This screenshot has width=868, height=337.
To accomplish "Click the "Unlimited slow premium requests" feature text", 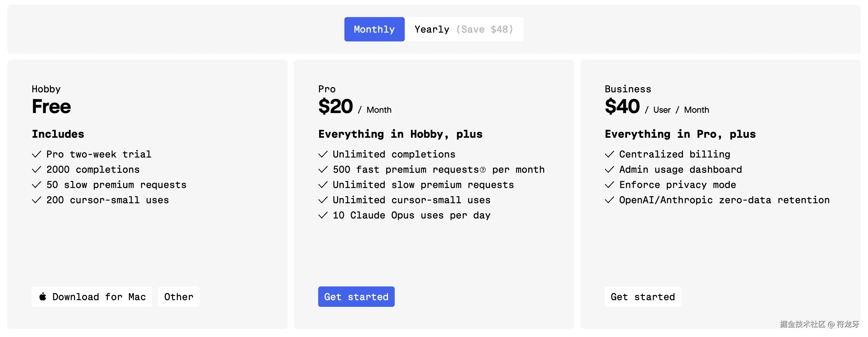I will pos(423,185).
